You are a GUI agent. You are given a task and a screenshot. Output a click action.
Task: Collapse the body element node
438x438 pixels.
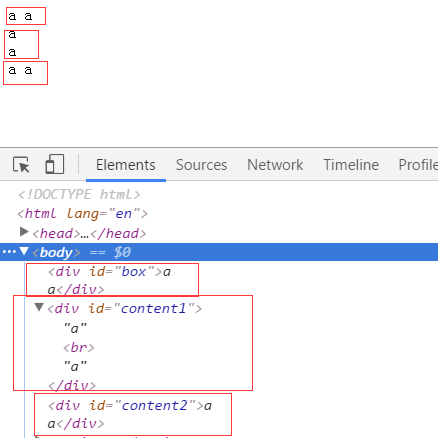pos(24,251)
